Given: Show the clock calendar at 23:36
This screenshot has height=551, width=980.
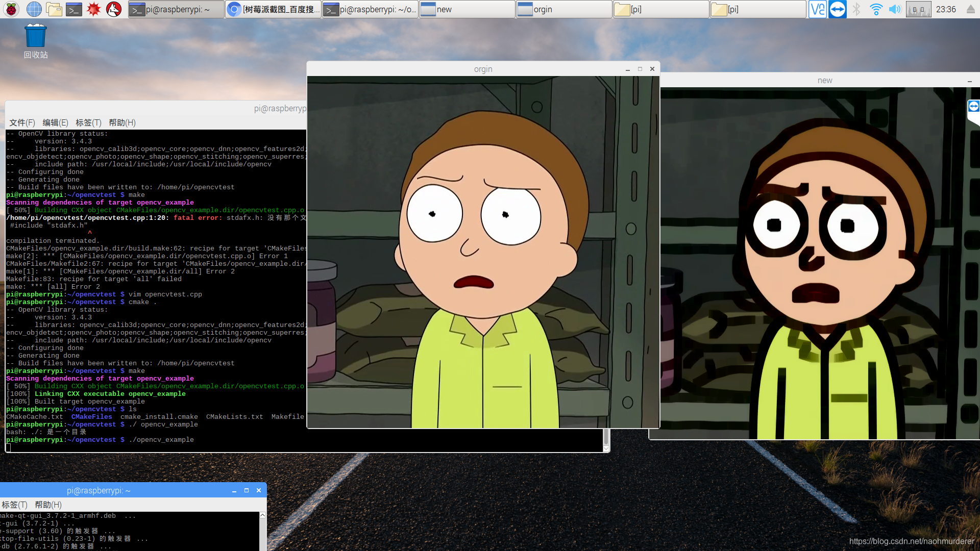Looking at the screenshot, I should coord(946,9).
